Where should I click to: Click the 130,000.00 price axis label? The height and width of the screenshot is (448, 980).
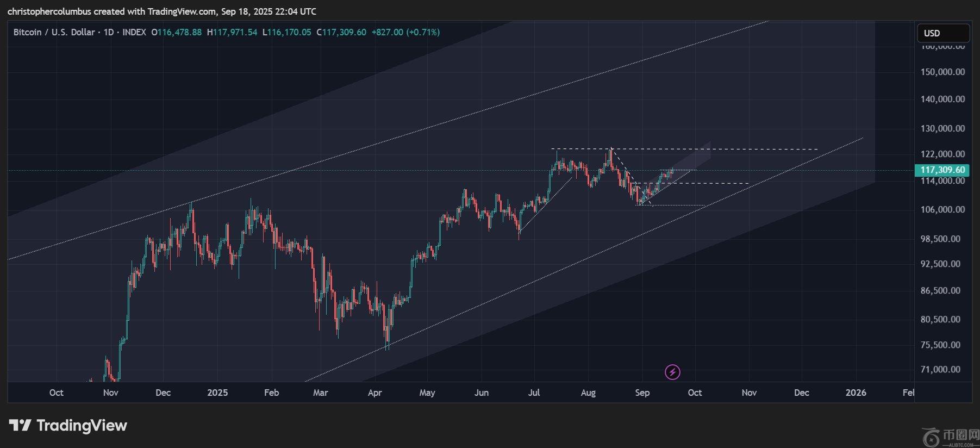point(942,128)
